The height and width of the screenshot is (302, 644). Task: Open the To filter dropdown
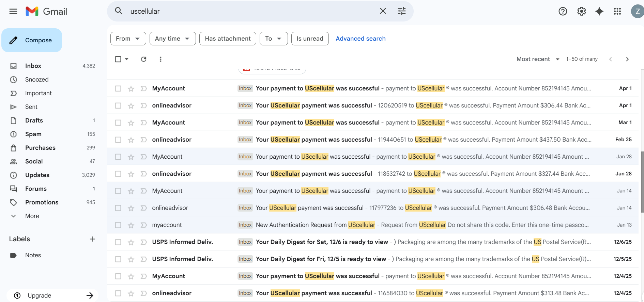(x=274, y=39)
